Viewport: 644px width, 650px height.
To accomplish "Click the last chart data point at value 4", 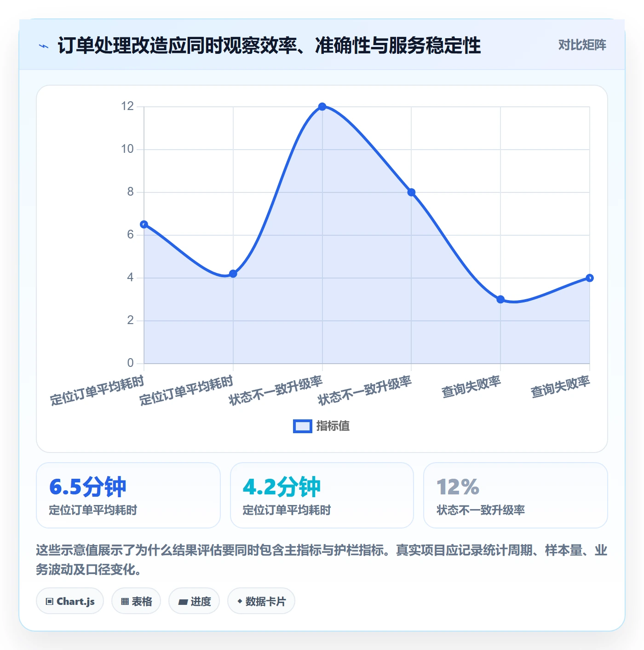I will [590, 278].
